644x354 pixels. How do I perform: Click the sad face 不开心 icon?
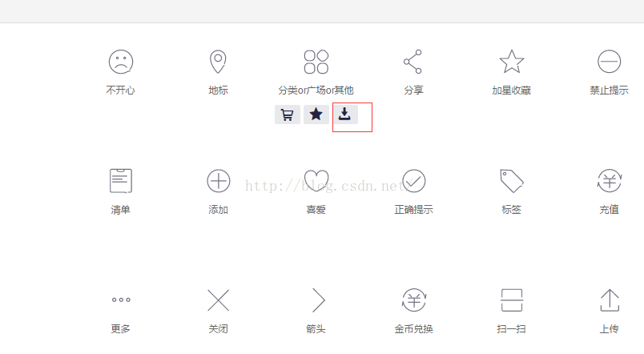pos(121,62)
